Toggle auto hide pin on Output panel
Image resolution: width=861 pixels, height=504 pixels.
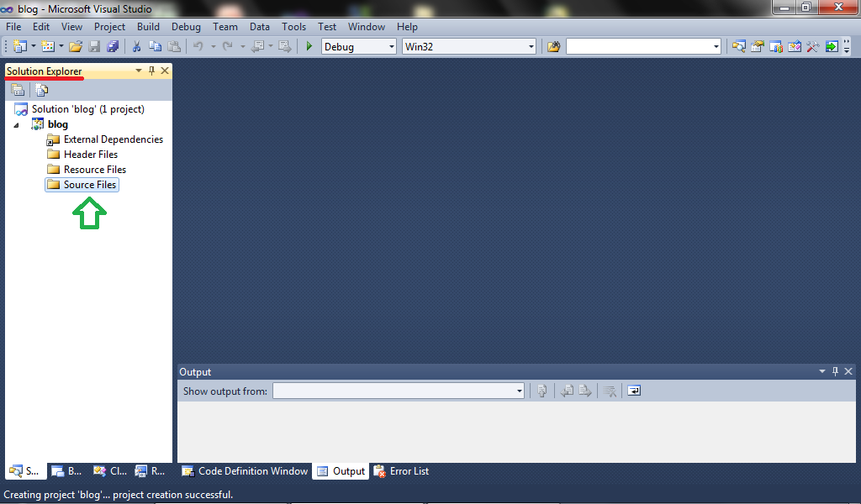[x=835, y=371]
